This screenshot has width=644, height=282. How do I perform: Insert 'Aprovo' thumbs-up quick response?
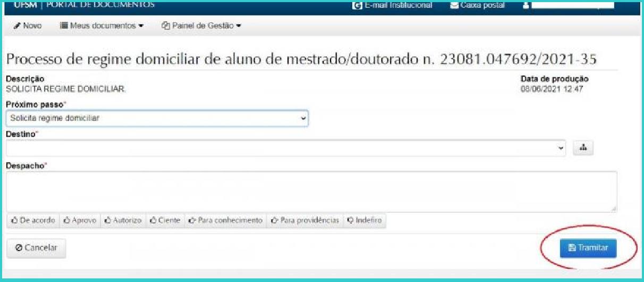tap(80, 220)
